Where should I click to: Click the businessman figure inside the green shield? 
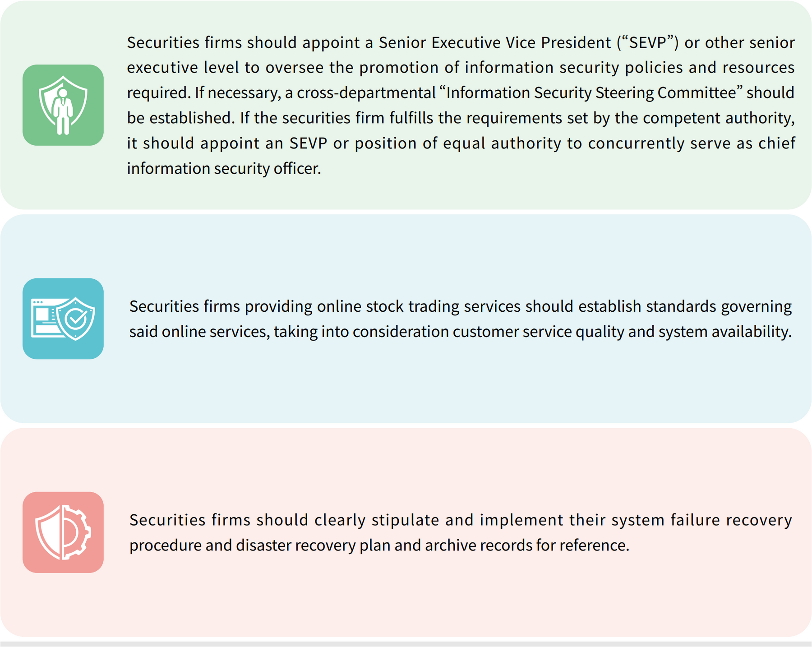[63, 111]
